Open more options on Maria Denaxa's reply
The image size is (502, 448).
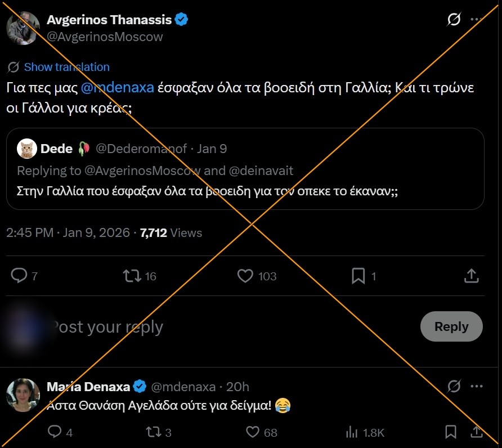476,387
